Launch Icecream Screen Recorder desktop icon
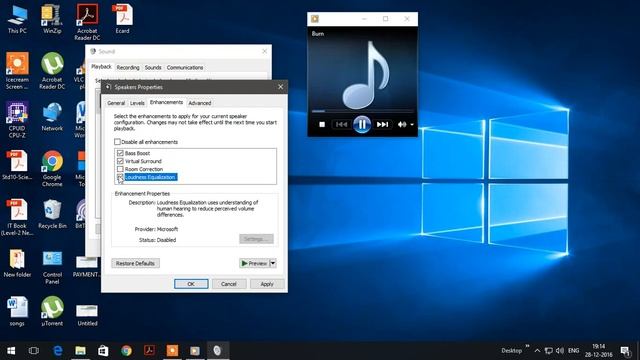Screen dimensions: 640x360 click(x=17, y=71)
